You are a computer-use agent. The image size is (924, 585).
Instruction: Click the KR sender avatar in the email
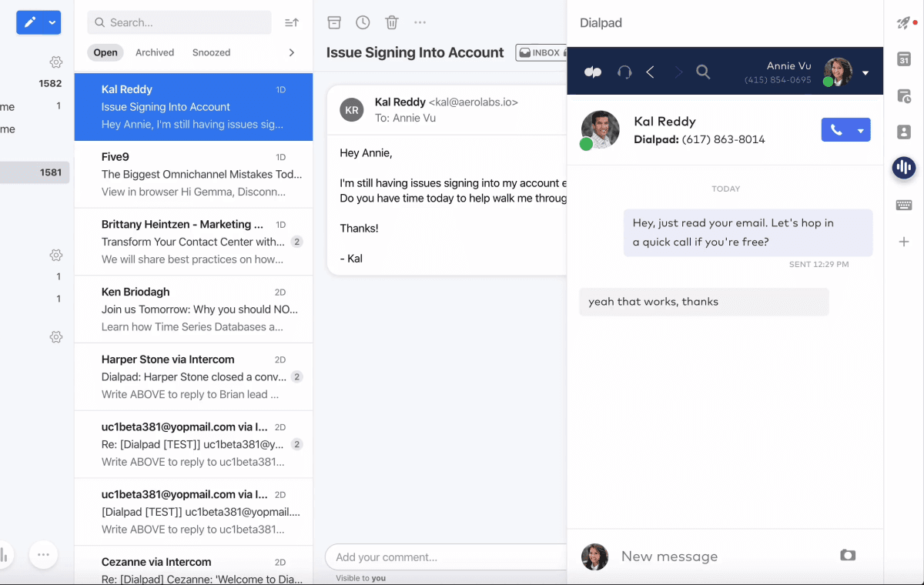point(352,110)
